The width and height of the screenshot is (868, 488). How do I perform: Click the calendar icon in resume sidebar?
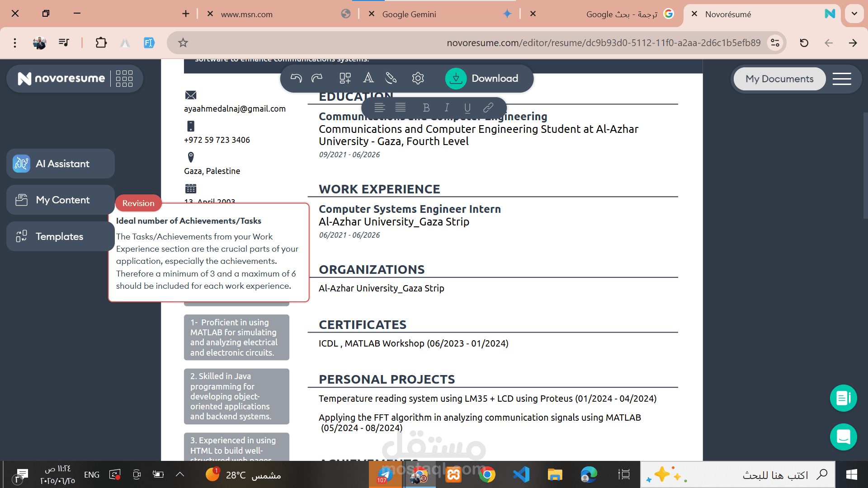(191, 188)
